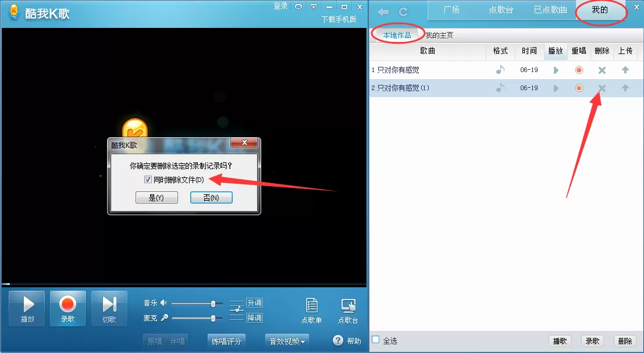Image resolution: width=644 pixels, height=353 pixels.
Task: Music note format icon in row 2
Action: pos(500,87)
